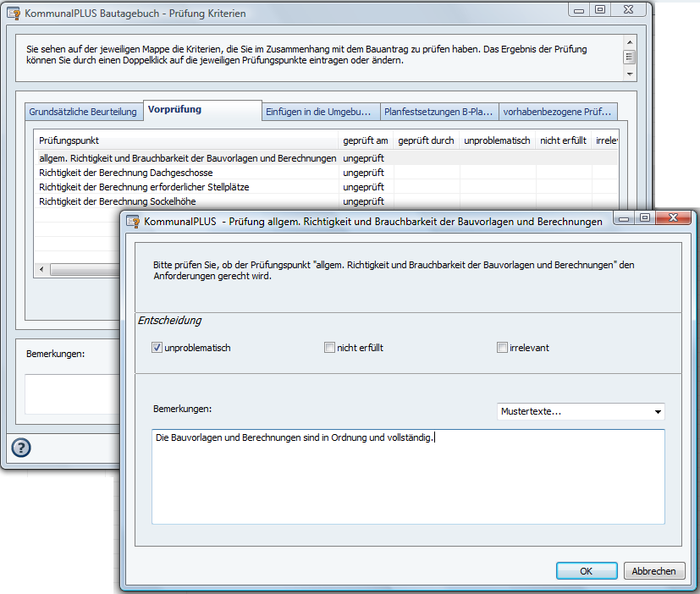Check the irrelevant checkbox
This screenshot has width=700, height=594.
(x=503, y=348)
